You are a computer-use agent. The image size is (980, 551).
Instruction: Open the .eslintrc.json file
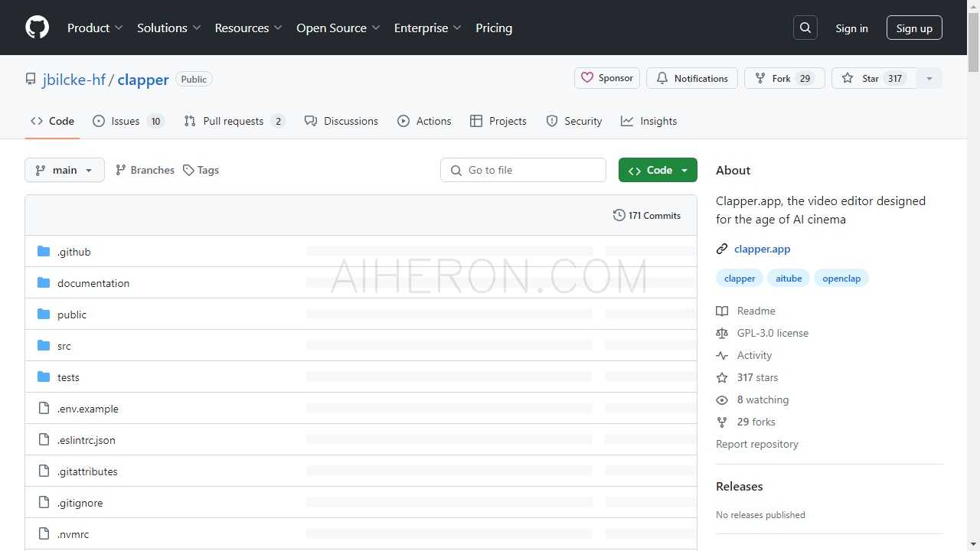tap(87, 440)
